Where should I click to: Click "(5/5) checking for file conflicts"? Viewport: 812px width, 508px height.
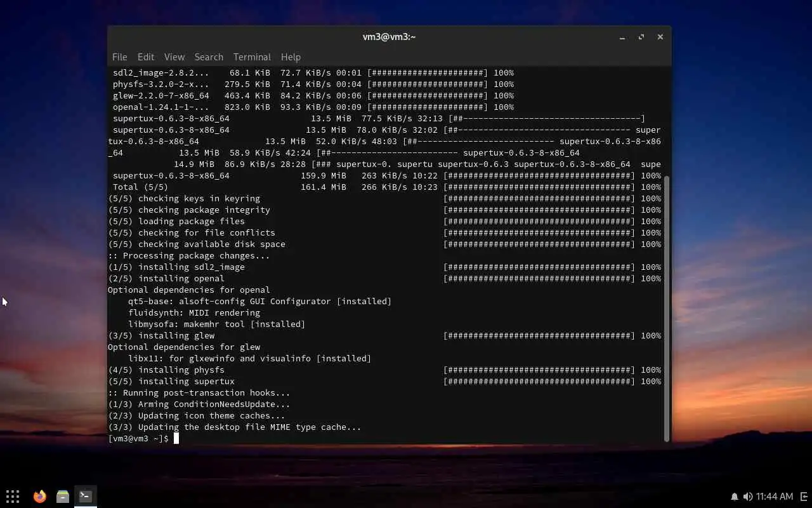(x=192, y=233)
